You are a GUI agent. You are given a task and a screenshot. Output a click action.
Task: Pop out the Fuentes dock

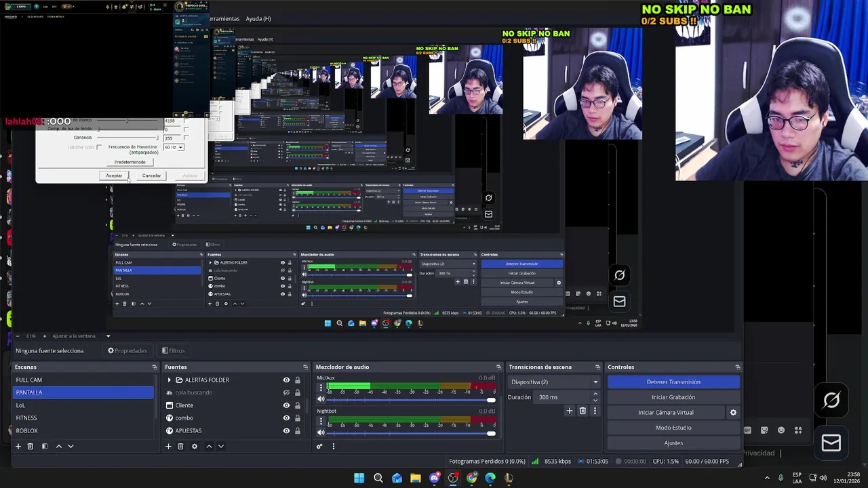(x=304, y=367)
